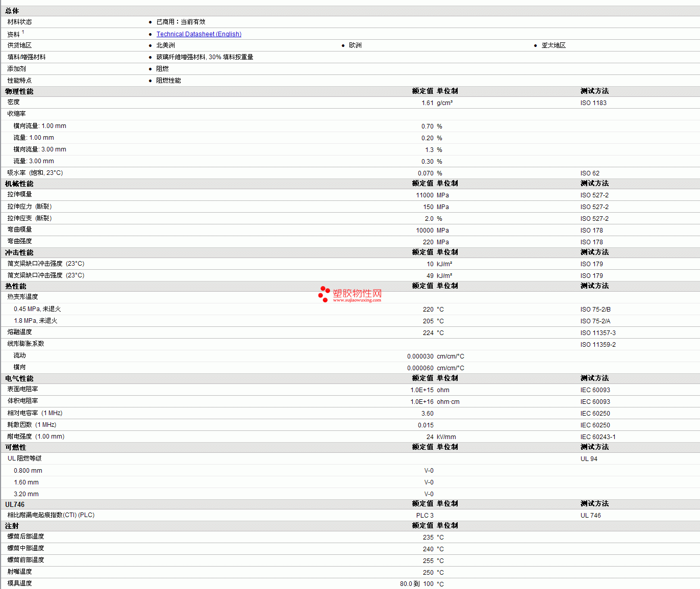This screenshot has width=700, height=589.
Task: Click the 流量: 3.00 mm label
Action: tap(34, 161)
